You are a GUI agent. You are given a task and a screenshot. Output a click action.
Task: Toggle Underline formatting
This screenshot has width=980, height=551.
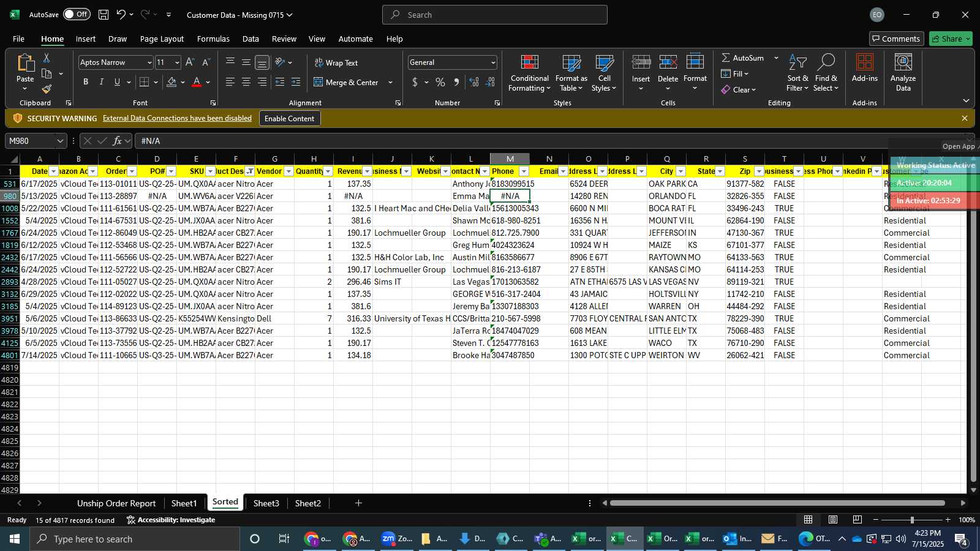click(117, 82)
